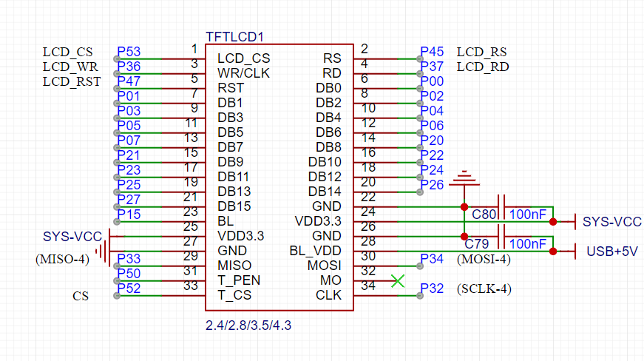Click the LCD_RD annotation text
The width and height of the screenshot is (644, 361).
coord(483,67)
